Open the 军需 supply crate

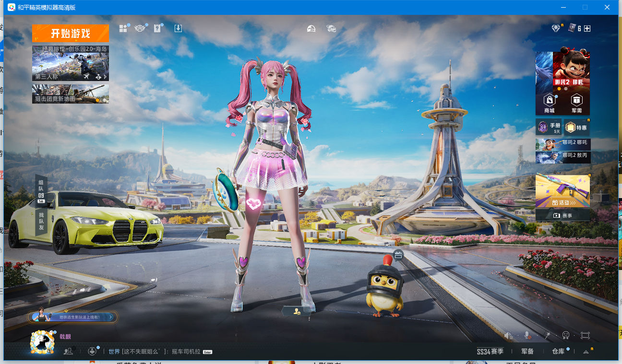pos(576,103)
